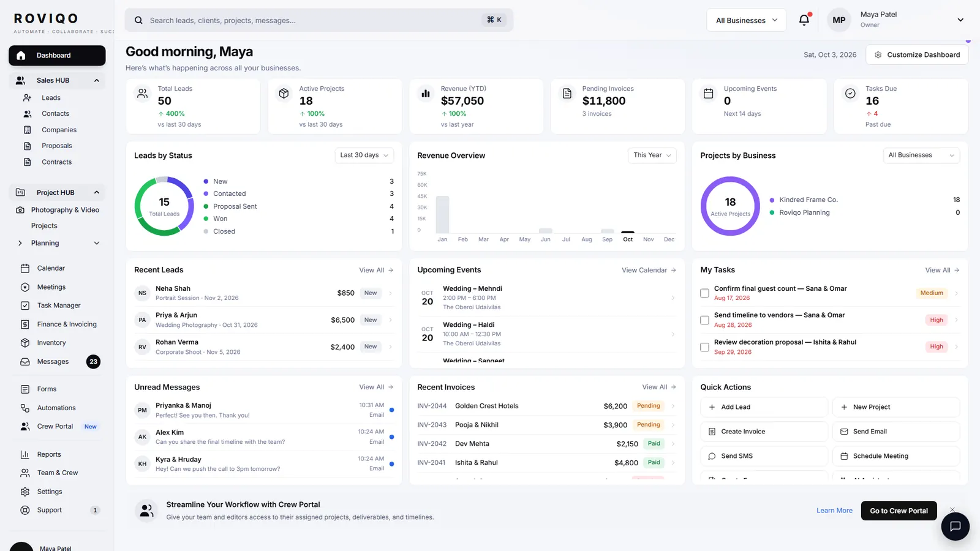This screenshot has height=551, width=980.
Task: Open the Alex Kim unread message
Action: (x=264, y=437)
